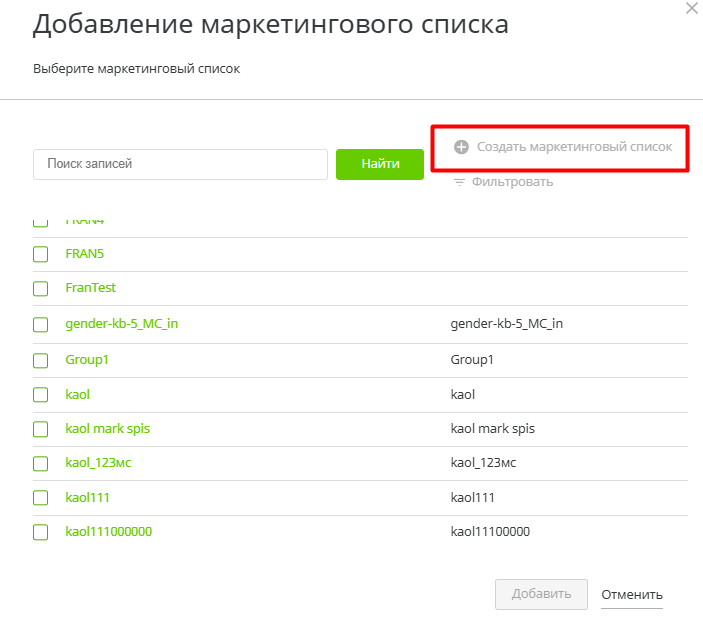Select the kaol111 checkbox
The height and width of the screenshot is (618, 703).
(41, 498)
